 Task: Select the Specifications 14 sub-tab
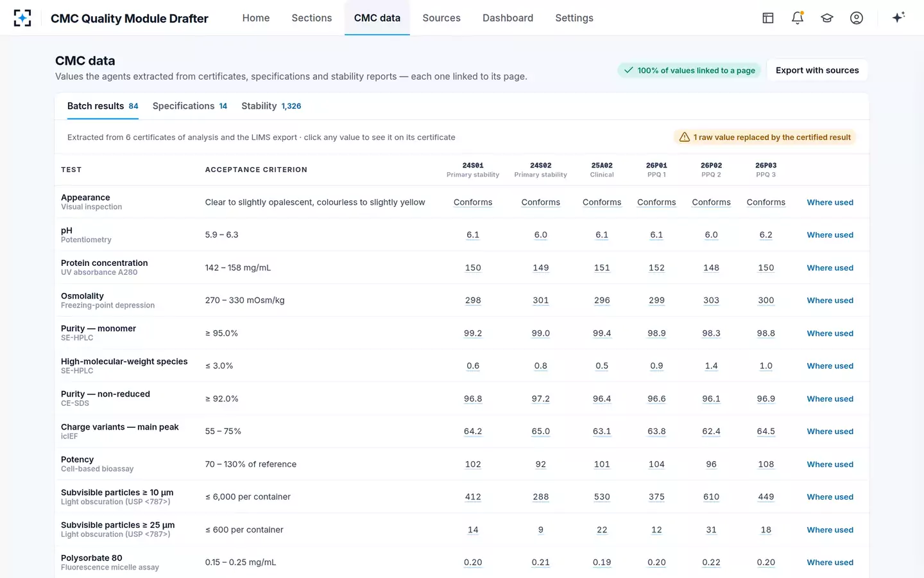pyautogui.click(x=190, y=106)
